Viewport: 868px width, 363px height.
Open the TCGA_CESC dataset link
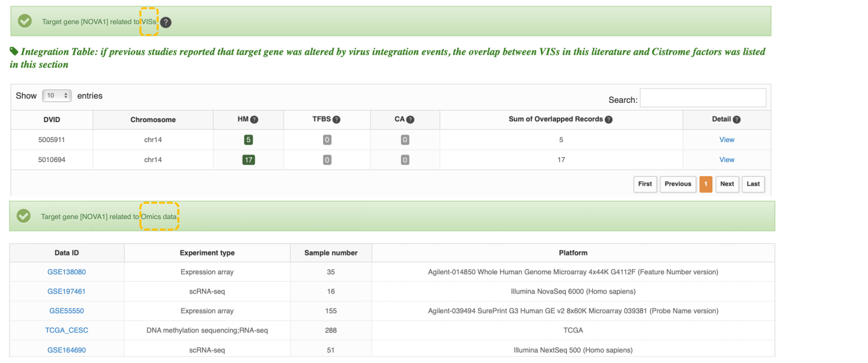pyautogui.click(x=66, y=330)
